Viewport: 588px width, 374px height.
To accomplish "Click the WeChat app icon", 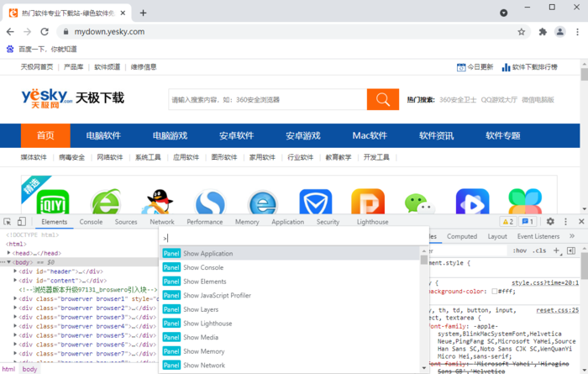I will tap(420, 203).
